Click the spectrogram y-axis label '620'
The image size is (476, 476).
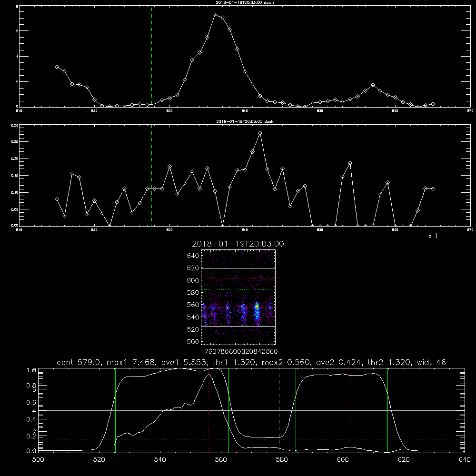[x=193, y=268]
